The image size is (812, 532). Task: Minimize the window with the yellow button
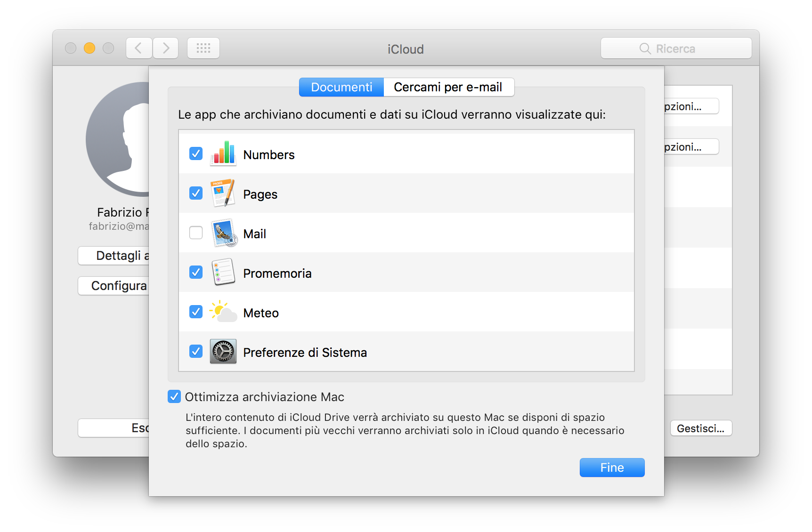pos(89,48)
